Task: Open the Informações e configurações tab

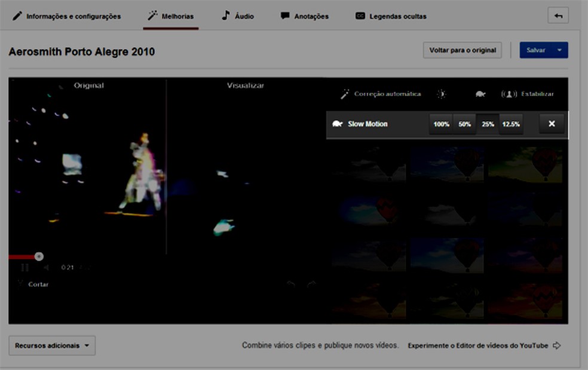Action: tap(66, 16)
